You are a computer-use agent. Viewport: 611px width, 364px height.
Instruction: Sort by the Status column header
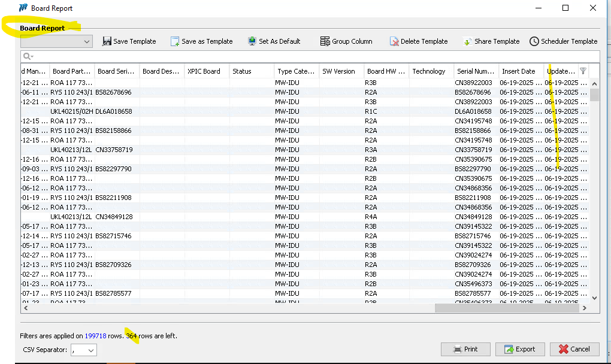pos(252,71)
